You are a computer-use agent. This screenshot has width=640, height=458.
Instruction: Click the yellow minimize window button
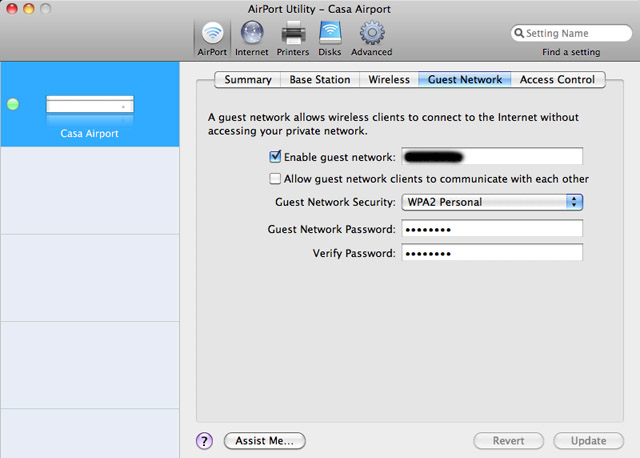click(x=29, y=8)
